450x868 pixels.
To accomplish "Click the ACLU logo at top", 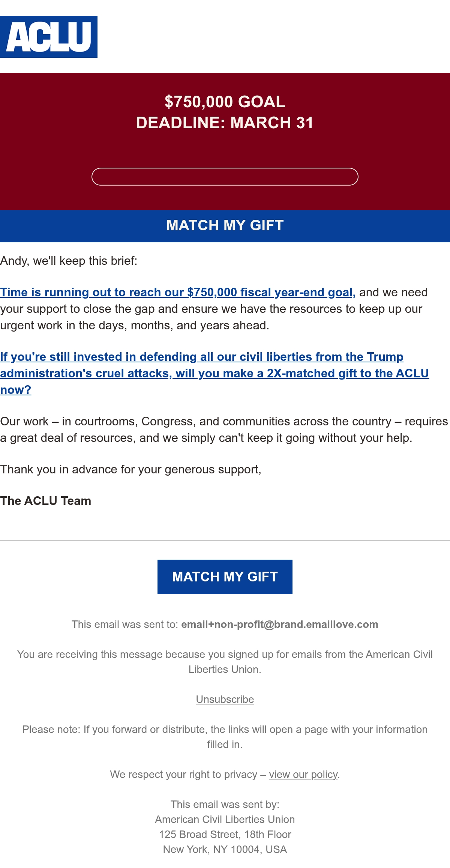I will click(49, 37).
